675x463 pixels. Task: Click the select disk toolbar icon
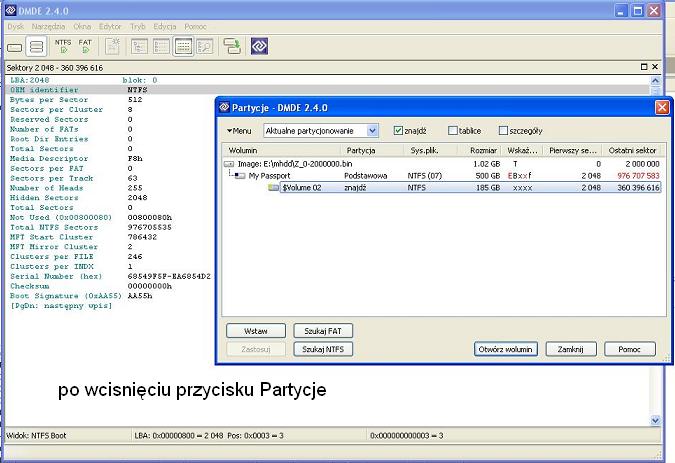coord(15,47)
